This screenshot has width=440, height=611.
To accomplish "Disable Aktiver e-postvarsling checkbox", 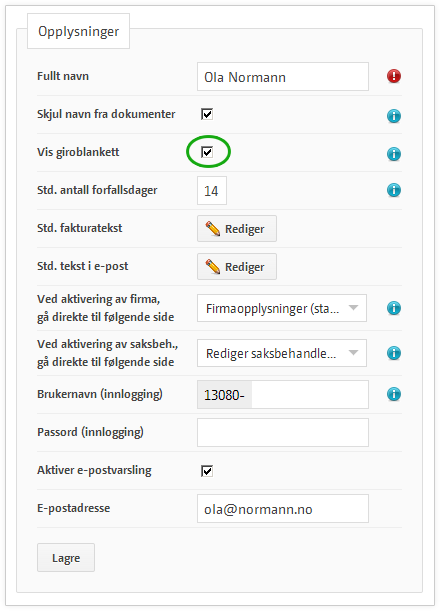I will (207, 471).
